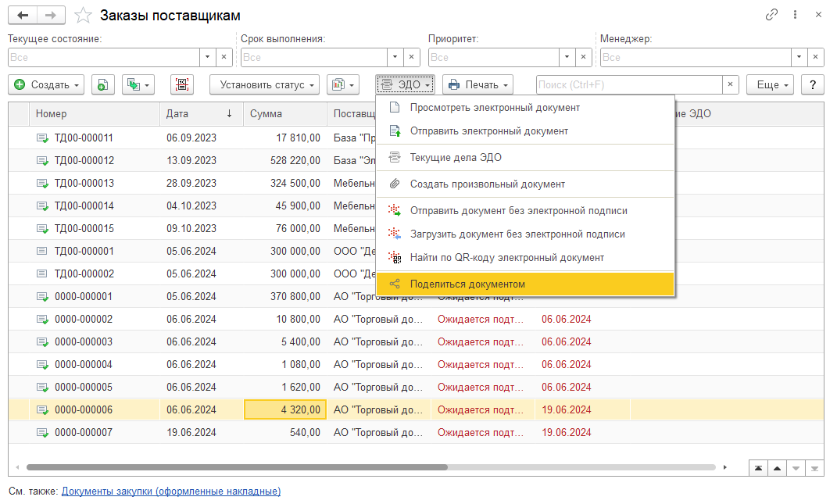Add window to favorites with star icon
Screen dimensions: 837x504
pyautogui.click(x=82, y=16)
